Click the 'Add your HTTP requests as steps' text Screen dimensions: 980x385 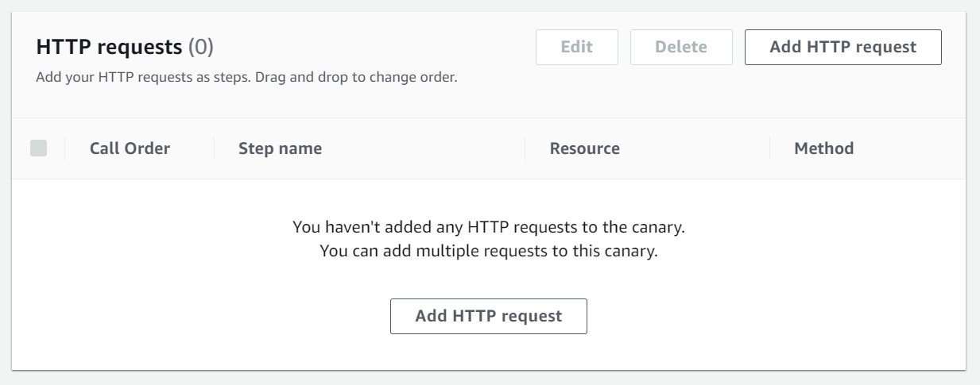(144, 79)
